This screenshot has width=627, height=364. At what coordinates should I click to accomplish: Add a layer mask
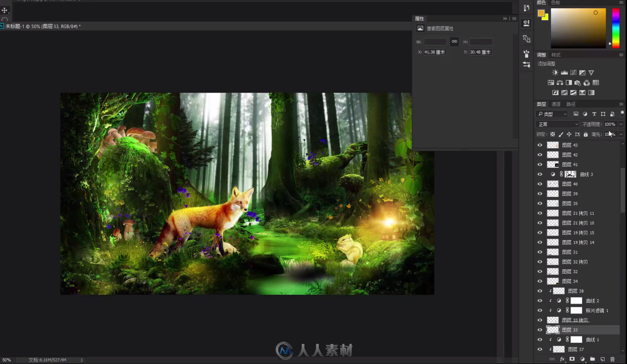pos(572,359)
